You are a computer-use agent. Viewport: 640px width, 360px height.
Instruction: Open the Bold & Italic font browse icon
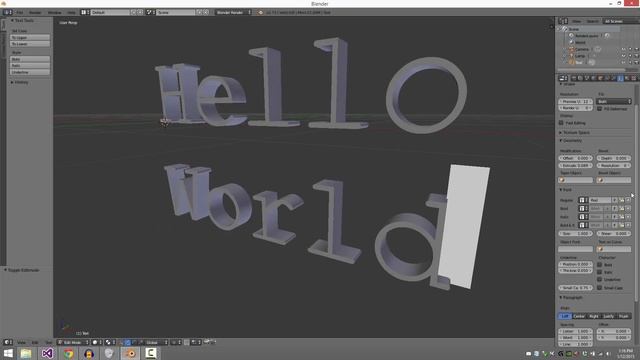pos(583,225)
